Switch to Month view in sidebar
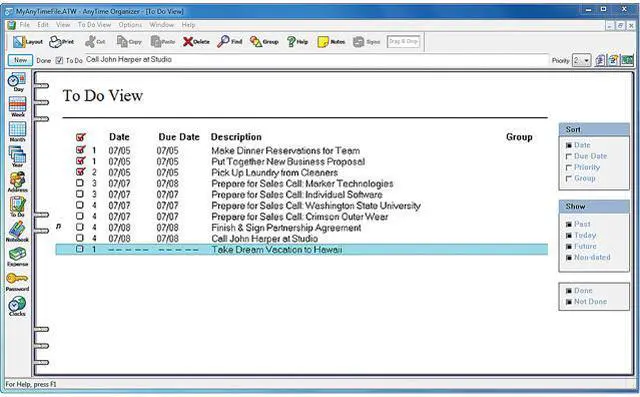Screen dimensions: 640x397 coord(18,132)
